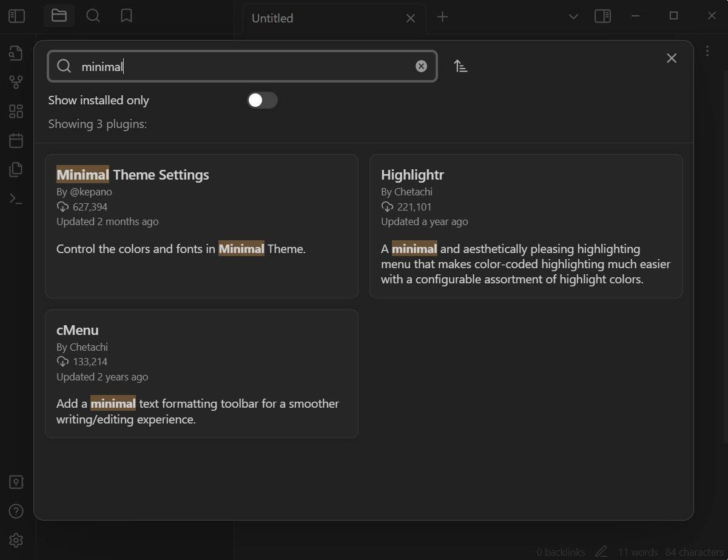Image resolution: width=728 pixels, height=560 pixels.
Task: Open the more options vertical dots
Action: [x=707, y=51]
